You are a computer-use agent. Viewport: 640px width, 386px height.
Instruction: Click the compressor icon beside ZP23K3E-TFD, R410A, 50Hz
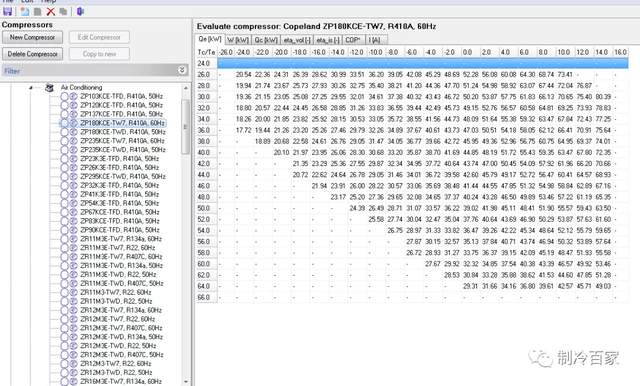click(x=73, y=159)
